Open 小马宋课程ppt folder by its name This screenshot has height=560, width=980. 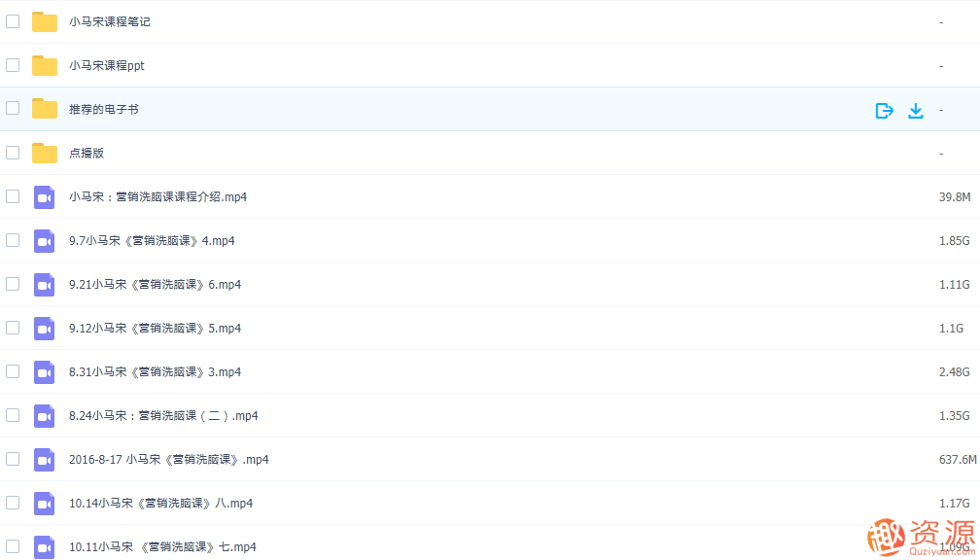pyautogui.click(x=107, y=66)
